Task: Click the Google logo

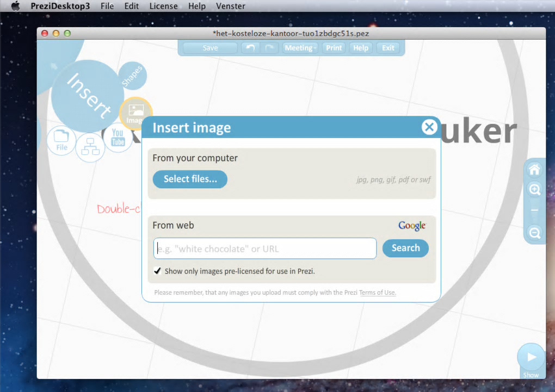Action: pyautogui.click(x=412, y=226)
